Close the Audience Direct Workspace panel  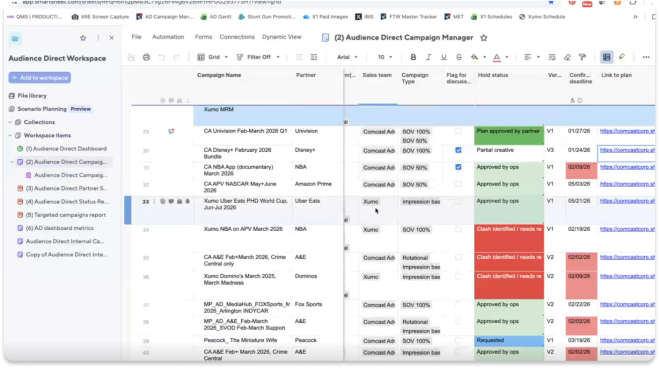[112, 38]
